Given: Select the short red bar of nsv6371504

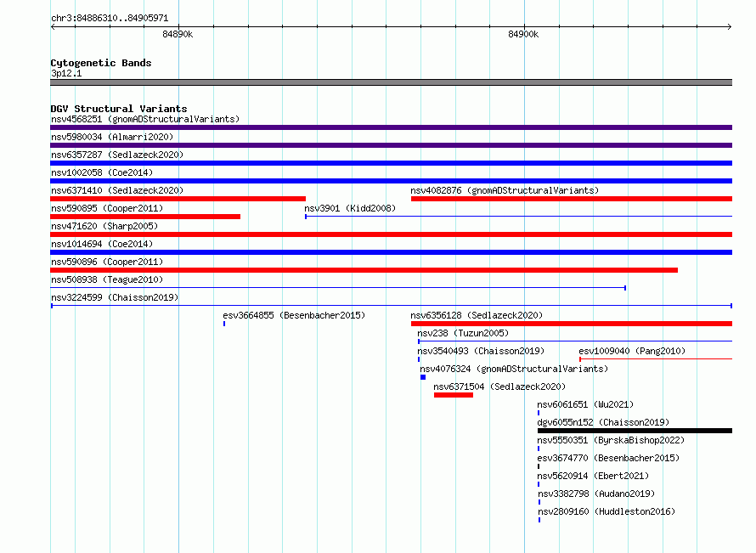Looking at the screenshot, I should pos(454,395).
